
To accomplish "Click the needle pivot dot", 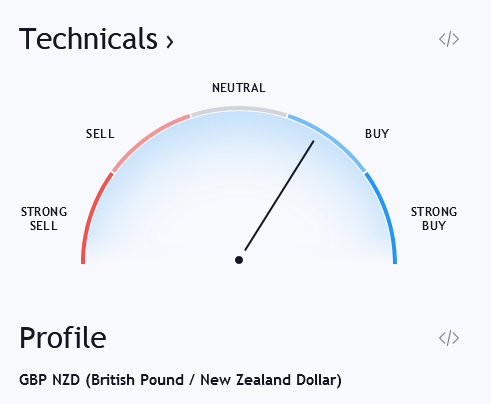I will pyautogui.click(x=239, y=260).
